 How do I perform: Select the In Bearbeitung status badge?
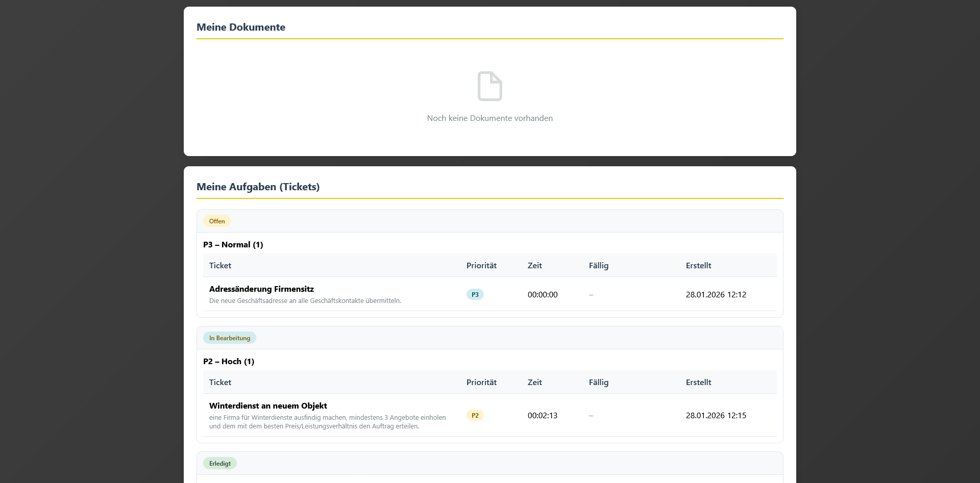[x=229, y=338]
